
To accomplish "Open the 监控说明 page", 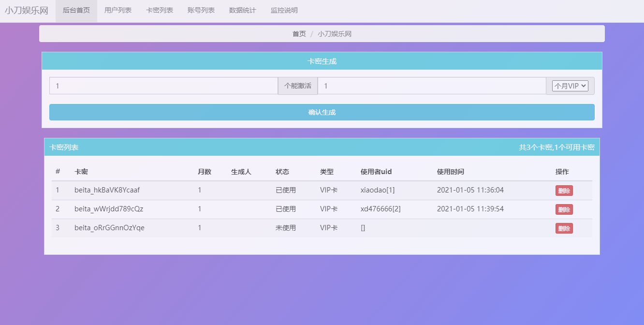I will pyautogui.click(x=284, y=11).
